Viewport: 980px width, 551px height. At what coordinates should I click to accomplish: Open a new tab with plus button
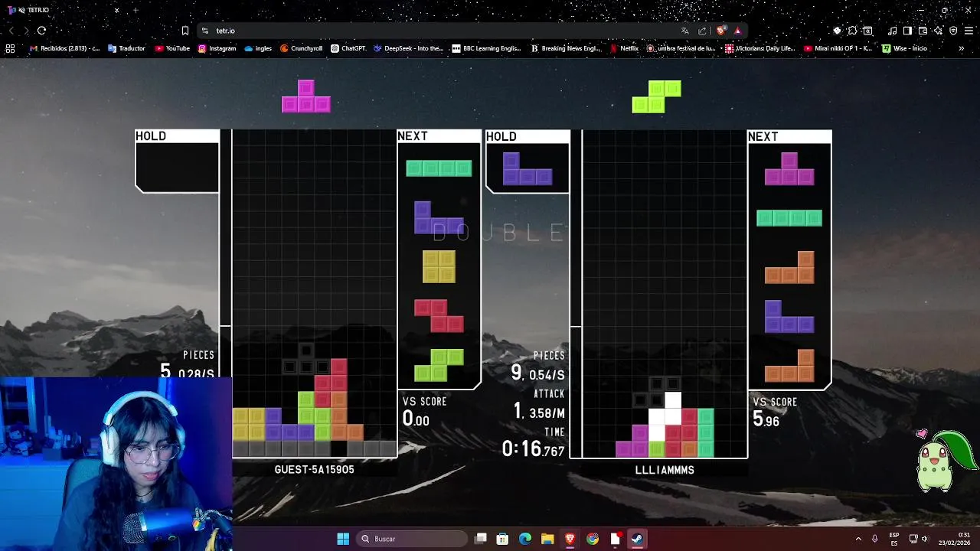(136, 10)
